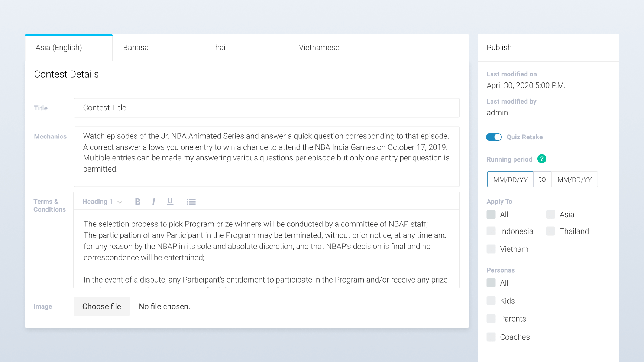Image resolution: width=644 pixels, height=362 pixels.
Task: Check the Indonesia checkbox
Action: click(491, 231)
